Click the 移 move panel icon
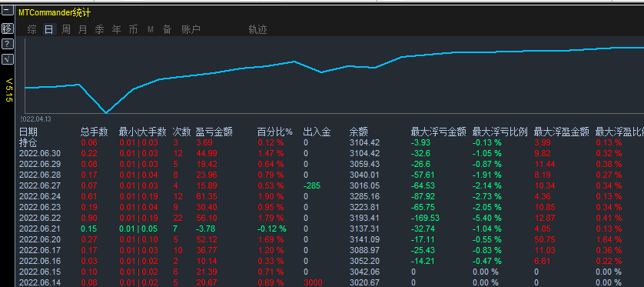This screenshot has width=644, height=287. coord(8,28)
